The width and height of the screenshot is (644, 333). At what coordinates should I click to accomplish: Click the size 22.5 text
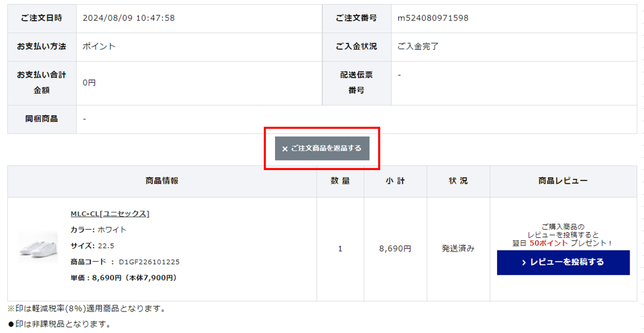pyautogui.click(x=106, y=246)
